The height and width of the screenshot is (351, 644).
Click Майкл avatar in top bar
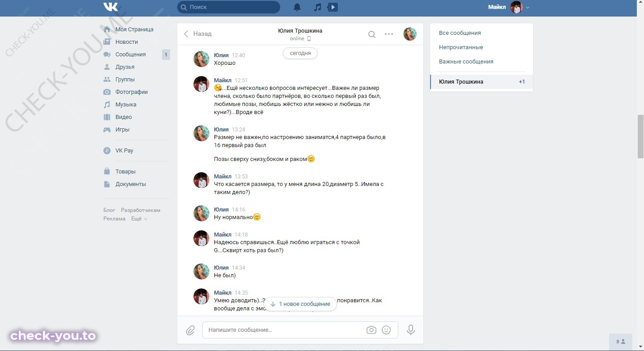point(516,7)
